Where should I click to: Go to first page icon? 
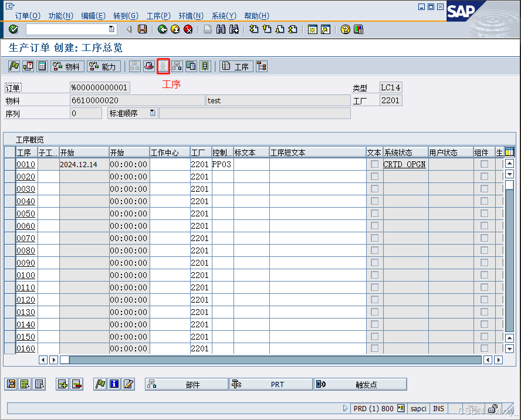coord(253,29)
